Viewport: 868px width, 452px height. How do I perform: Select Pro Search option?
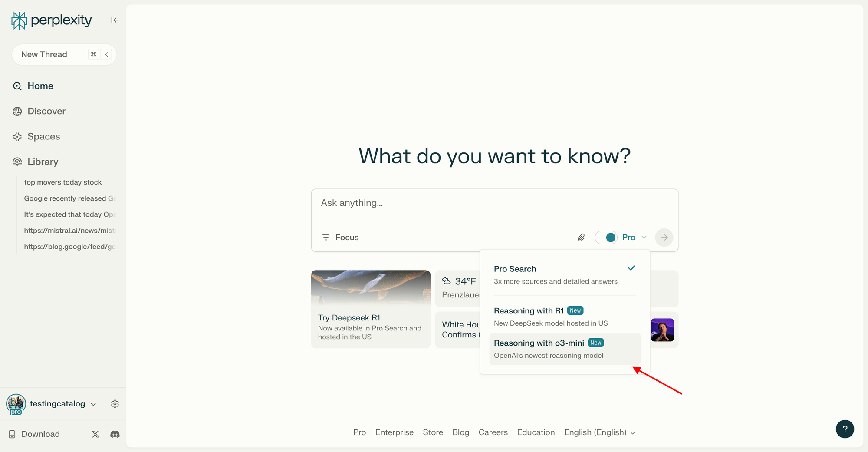pos(565,275)
